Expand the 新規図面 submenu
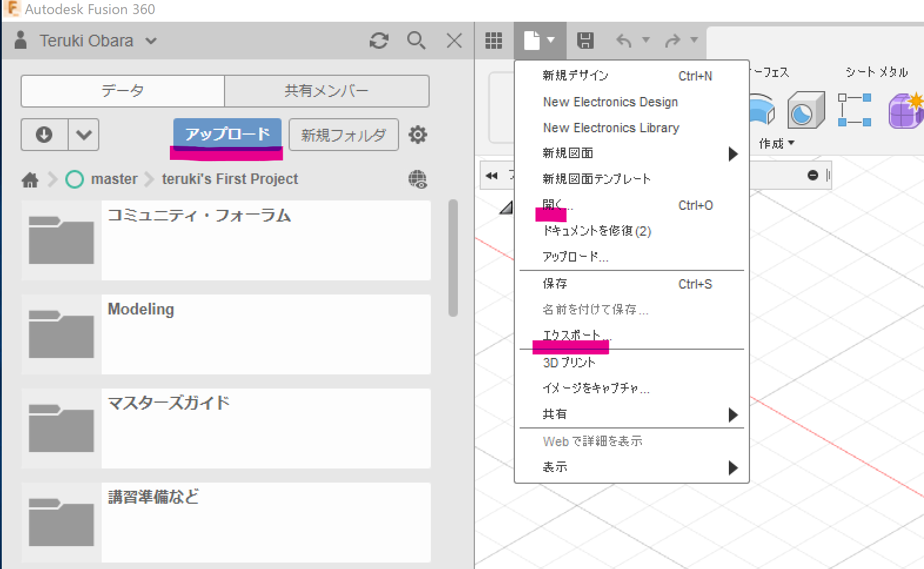 [631, 153]
